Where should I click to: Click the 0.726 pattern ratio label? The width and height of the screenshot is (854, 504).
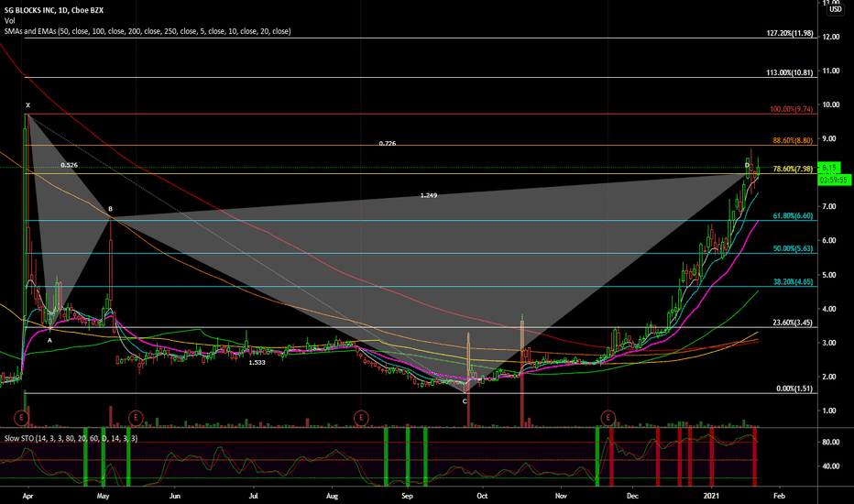388,143
